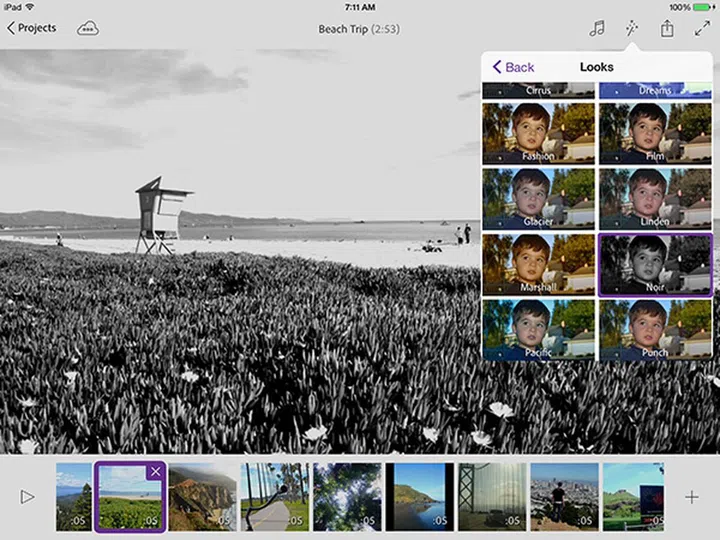This screenshot has width=720, height=540.
Task: Tap the magic wand Looks icon
Action: coord(632,29)
